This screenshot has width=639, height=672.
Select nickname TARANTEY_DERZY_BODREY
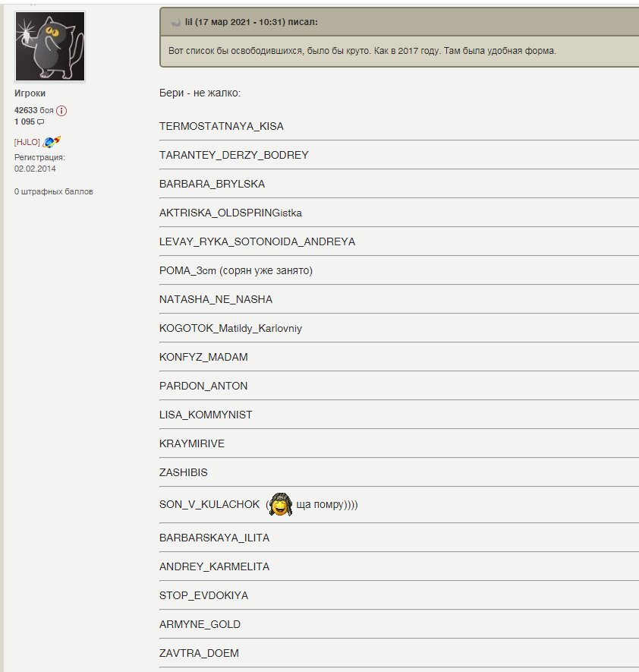click(x=234, y=155)
